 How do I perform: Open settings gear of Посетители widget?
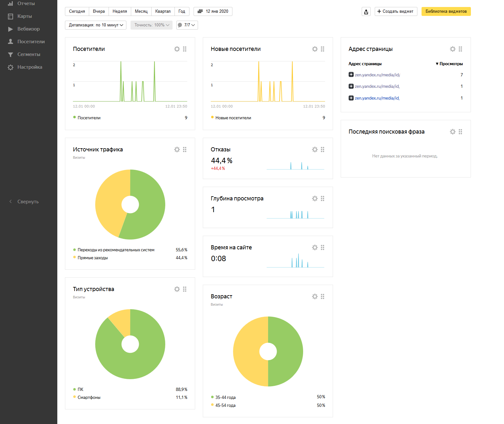pos(177,49)
